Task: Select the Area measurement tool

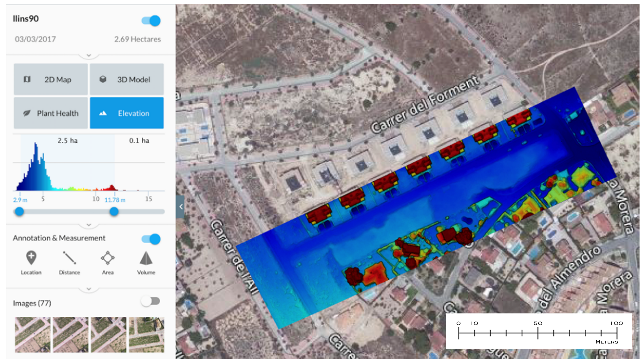Action: pos(108,257)
